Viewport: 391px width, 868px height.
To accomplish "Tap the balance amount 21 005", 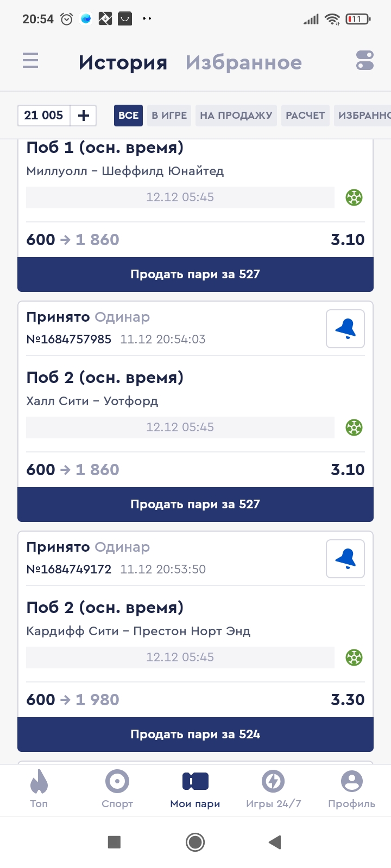I will click(x=44, y=116).
